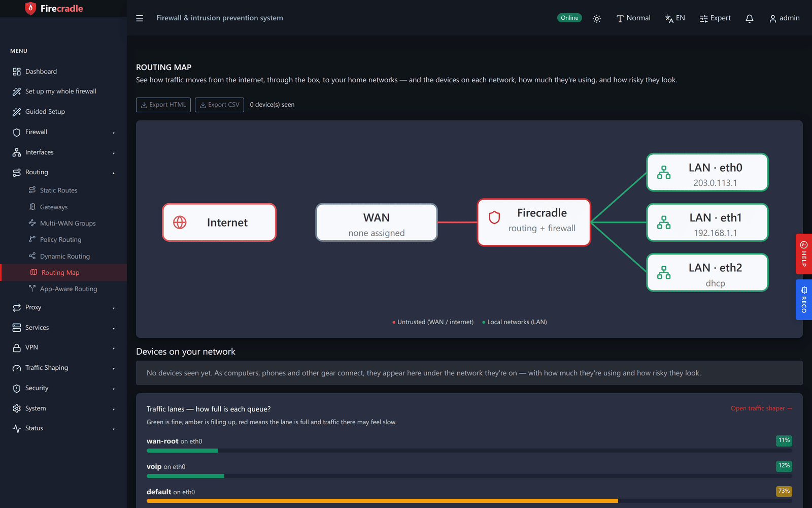Open Gateways submenu item
The height and width of the screenshot is (508, 812).
[x=63, y=207]
